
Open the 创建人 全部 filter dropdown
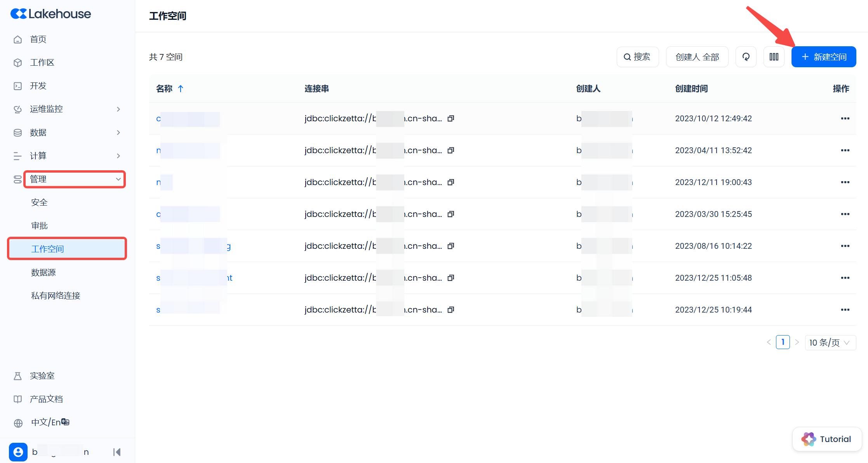[x=697, y=57]
